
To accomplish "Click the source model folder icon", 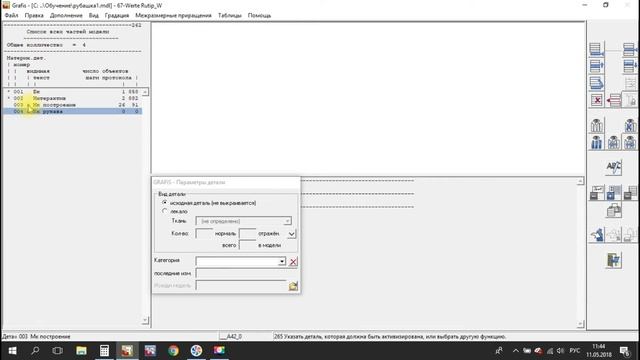I will (293, 286).
